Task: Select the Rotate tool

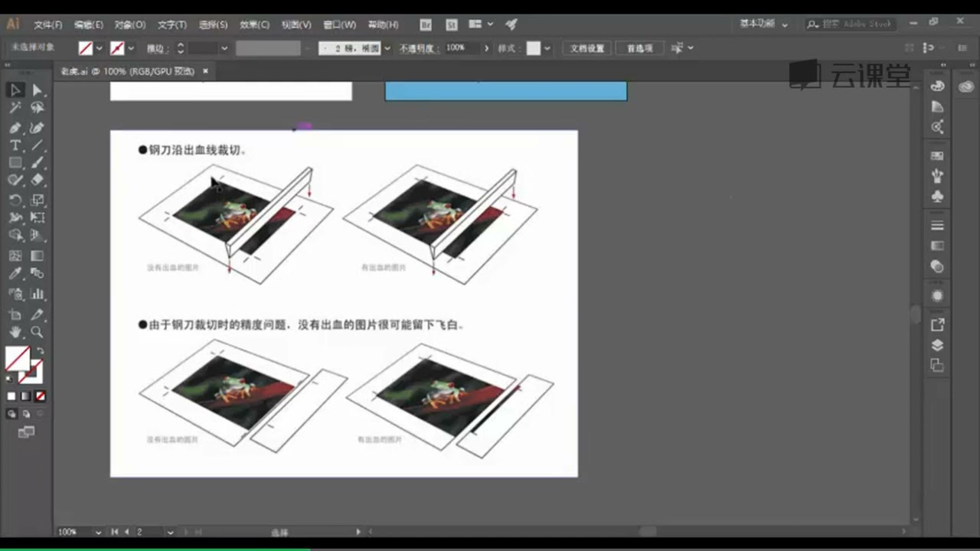Action: 15,200
